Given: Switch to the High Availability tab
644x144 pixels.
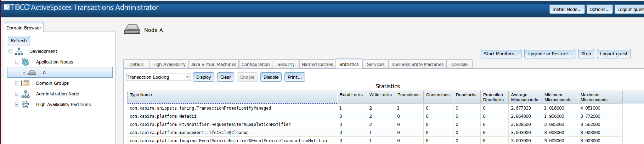Looking at the screenshot, I should pyautogui.click(x=169, y=64).
